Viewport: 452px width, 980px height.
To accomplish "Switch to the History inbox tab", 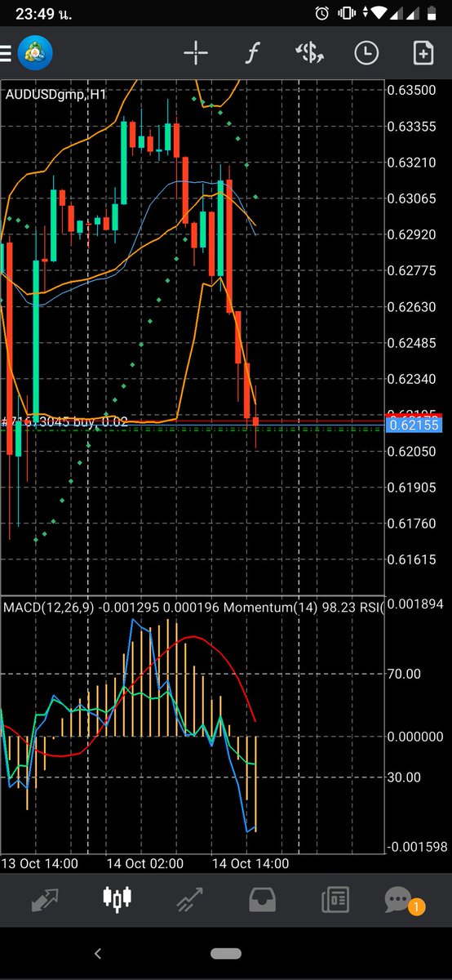I will pyautogui.click(x=262, y=899).
